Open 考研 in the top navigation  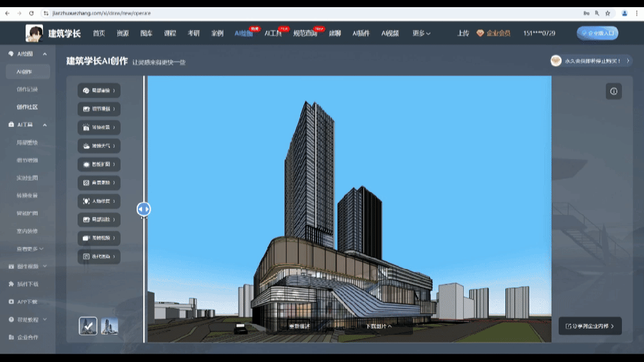click(194, 33)
